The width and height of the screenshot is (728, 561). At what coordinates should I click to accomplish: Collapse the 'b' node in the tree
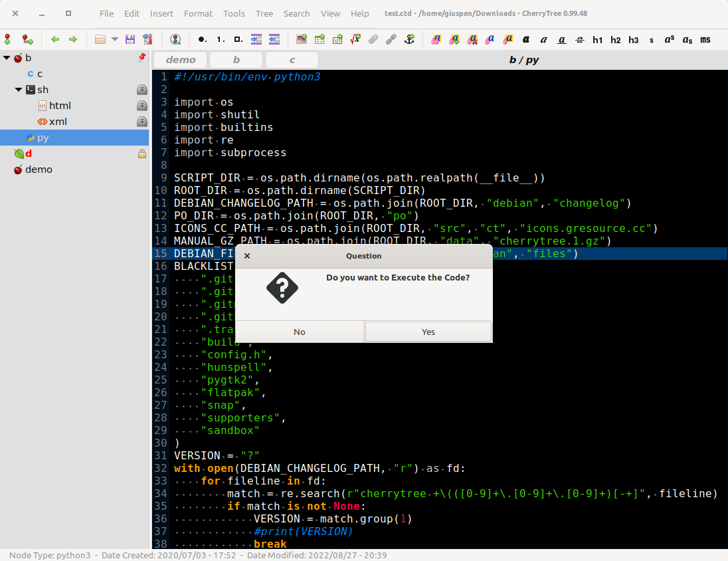tap(7, 58)
